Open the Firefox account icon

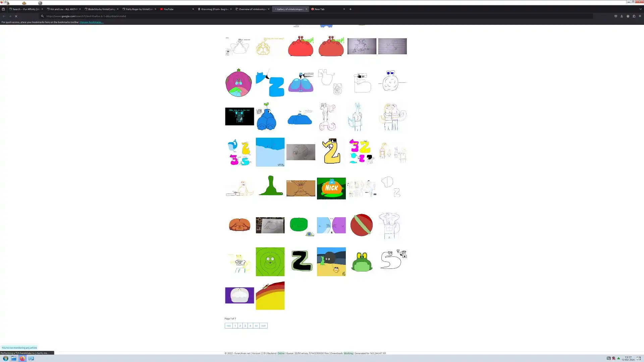[x=628, y=16]
